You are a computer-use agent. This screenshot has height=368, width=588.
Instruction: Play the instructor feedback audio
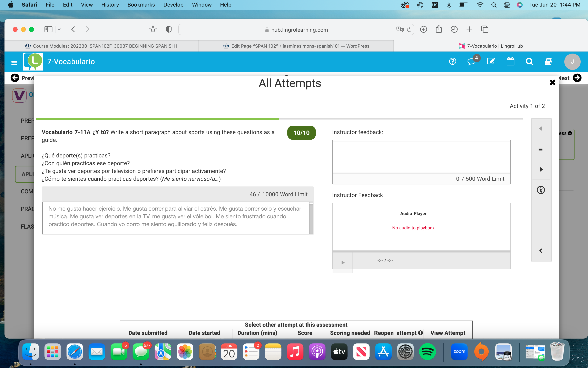(343, 262)
